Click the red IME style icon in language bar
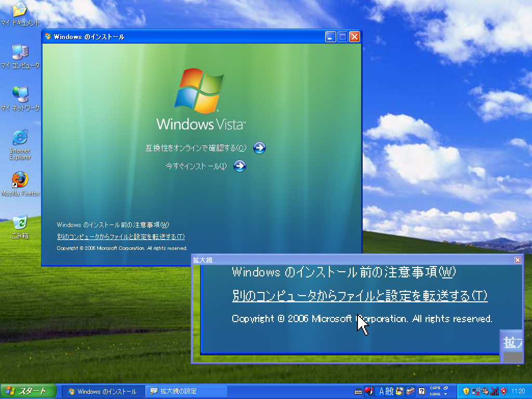 pyautogui.click(x=369, y=391)
